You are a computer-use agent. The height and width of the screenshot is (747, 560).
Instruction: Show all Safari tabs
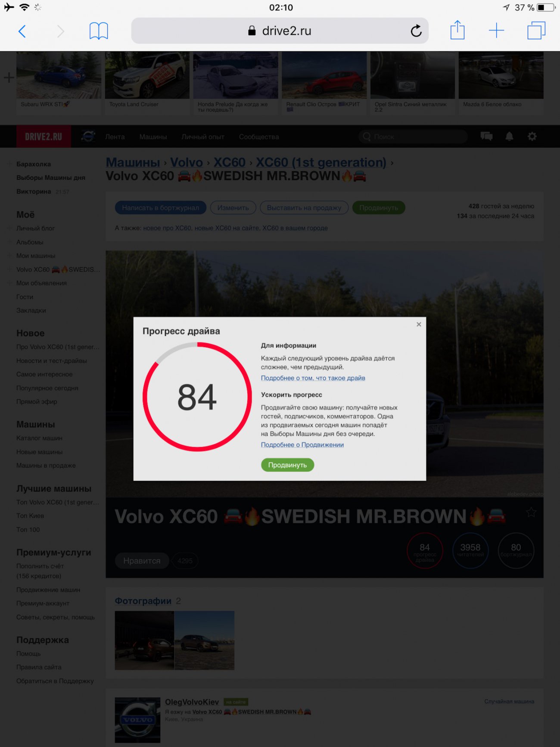(536, 31)
